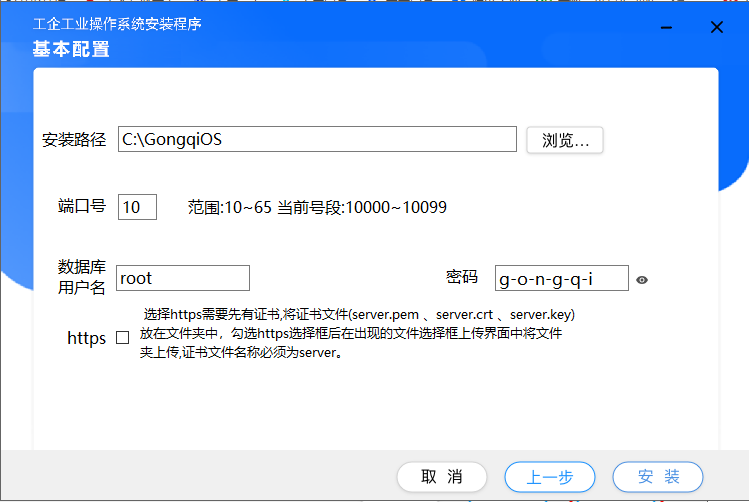The height and width of the screenshot is (502, 749).
Task: Show password with the eye icon
Action: pos(642,280)
